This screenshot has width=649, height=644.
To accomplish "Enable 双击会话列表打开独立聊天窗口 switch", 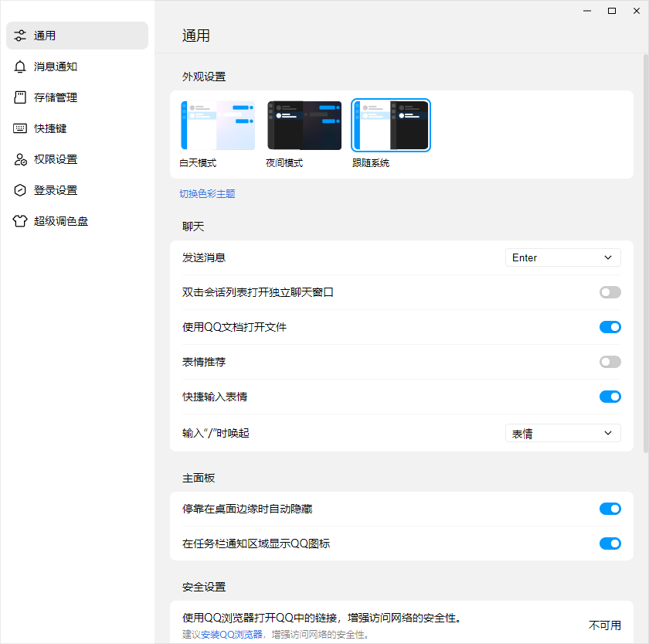I will 610,292.
